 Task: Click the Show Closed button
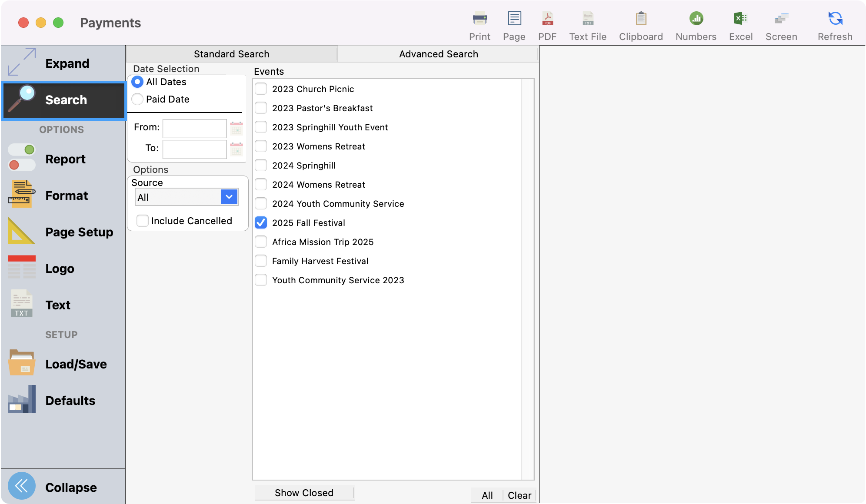point(304,492)
